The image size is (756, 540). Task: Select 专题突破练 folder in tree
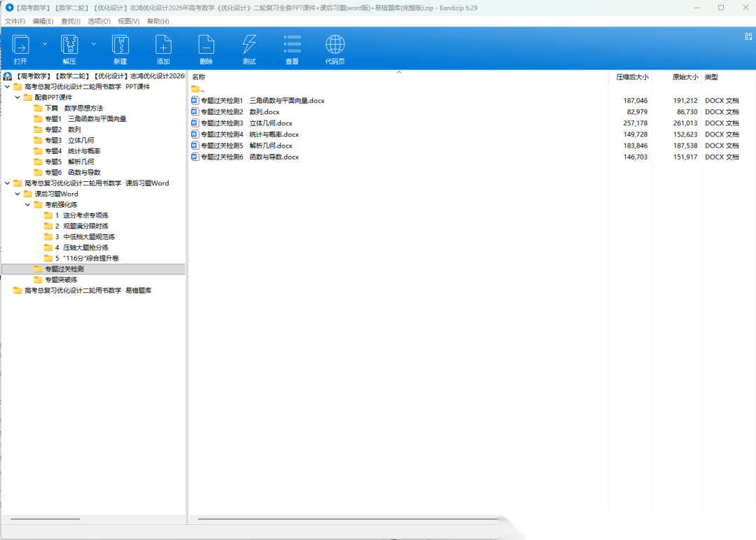tap(61, 280)
